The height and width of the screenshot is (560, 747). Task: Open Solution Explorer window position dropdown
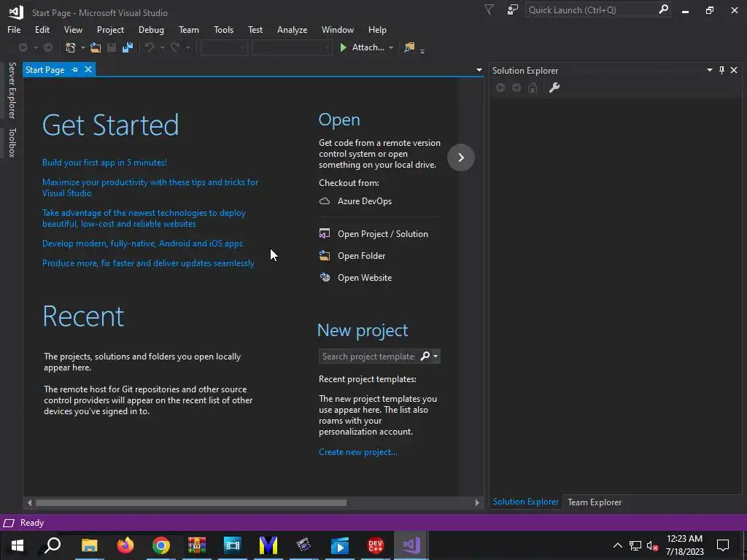tap(709, 70)
